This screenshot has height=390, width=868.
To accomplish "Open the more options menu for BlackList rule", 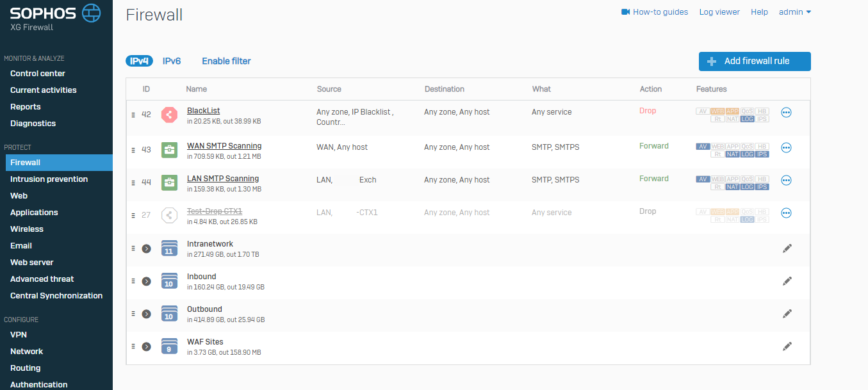I will (787, 113).
